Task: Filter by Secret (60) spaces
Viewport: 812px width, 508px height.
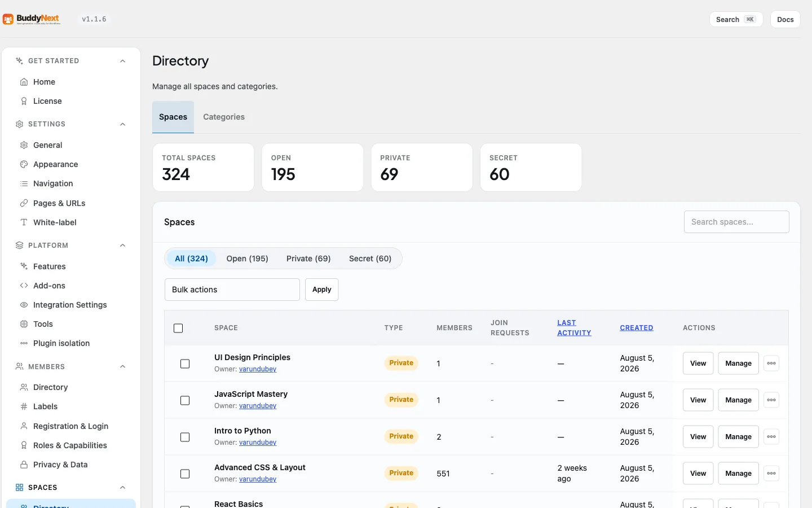Action: (x=370, y=259)
